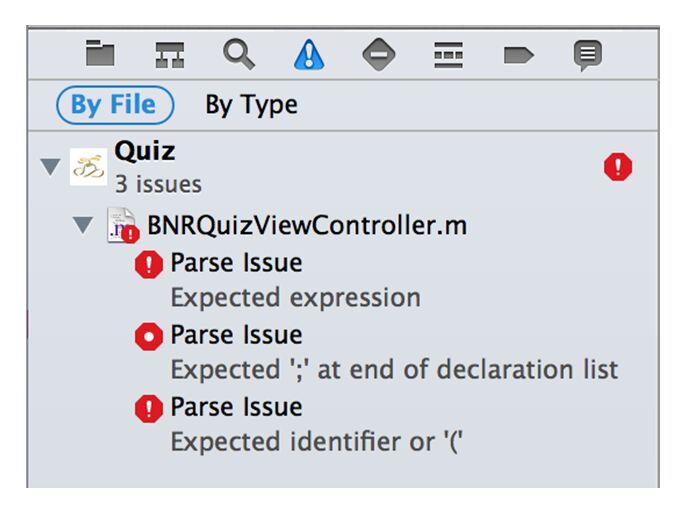Image resolution: width=688 pixels, height=519 pixels.
Task: Switch issue grouping to By Type
Action: 251,105
